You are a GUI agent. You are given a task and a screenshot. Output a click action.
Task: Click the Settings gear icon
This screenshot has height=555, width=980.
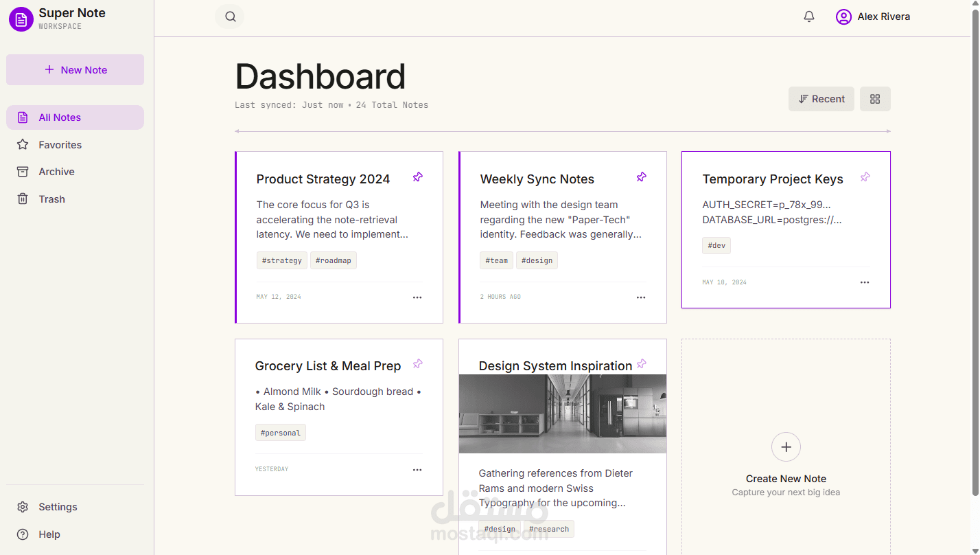point(23,507)
